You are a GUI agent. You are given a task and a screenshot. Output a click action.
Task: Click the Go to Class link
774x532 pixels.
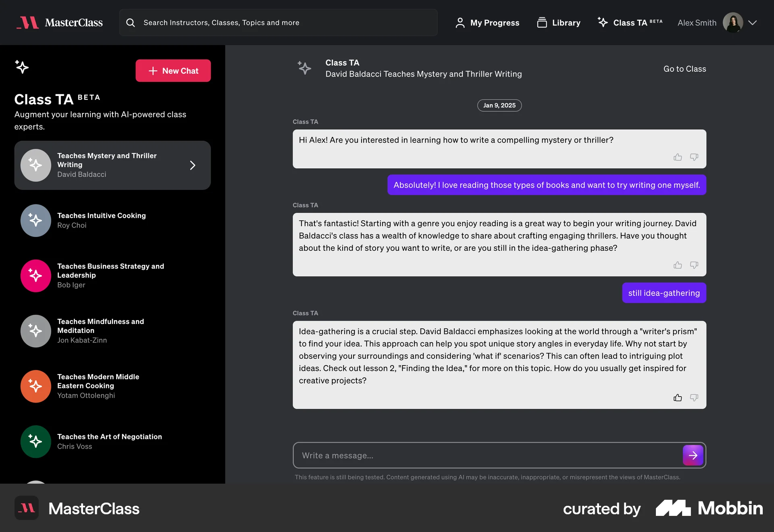coord(685,69)
